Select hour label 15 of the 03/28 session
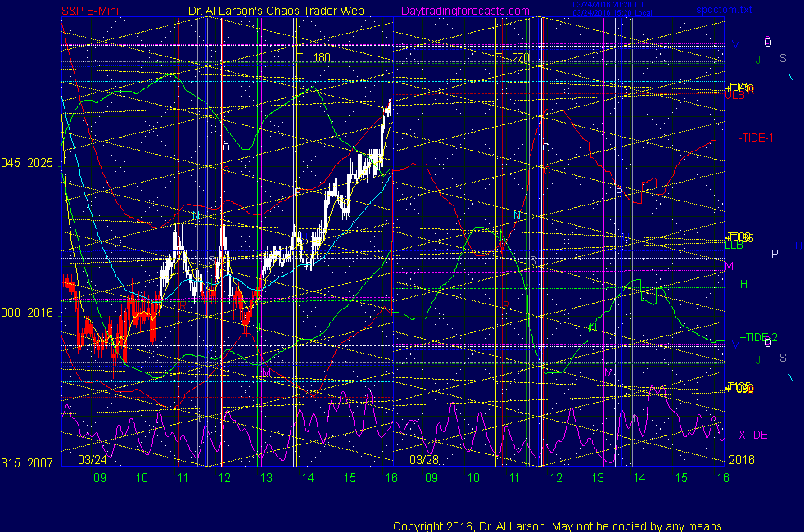Screen dimensions: 804x532 681,478
